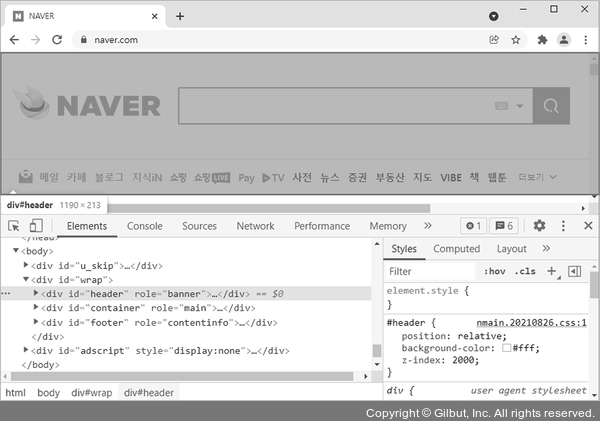Open the Chrome profile avatar
The image size is (600, 421).
coord(564,40)
